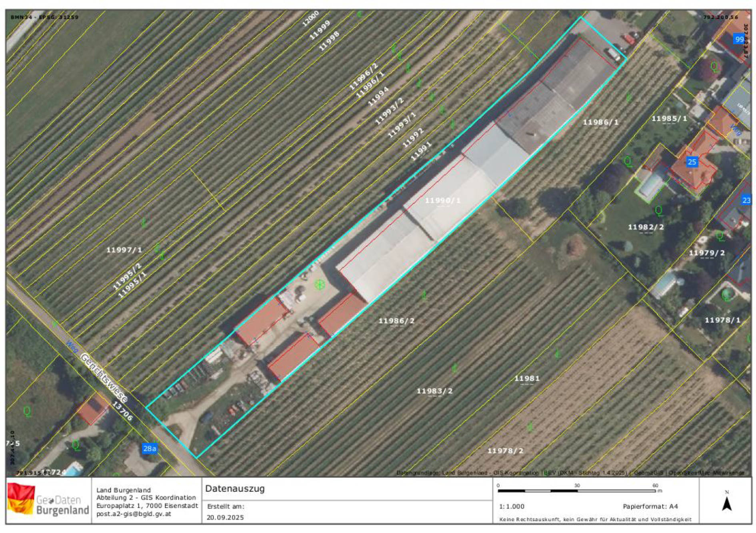Click parcel label 11994
This screenshot has height=533, width=756.
[x=378, y=96]
